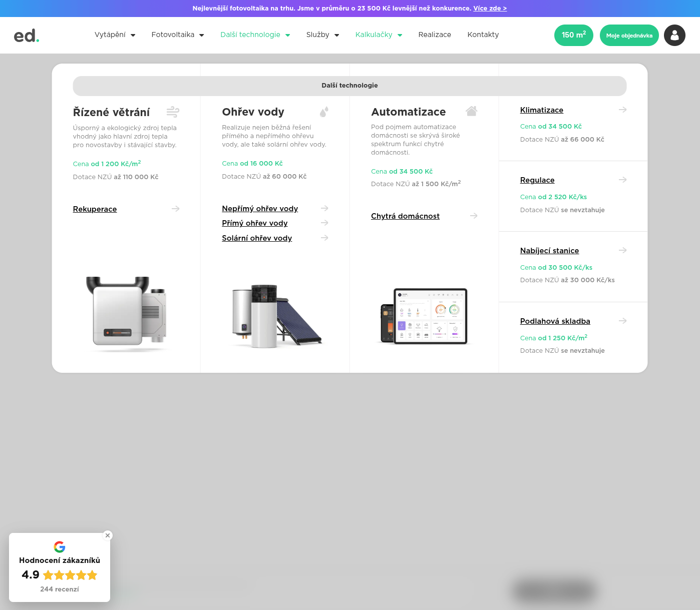This screenshot has width=700, height=610.
Task: Expand the Fotovoltaika dropdown menu
Action: pyautogui.click(x=177, y=35)
